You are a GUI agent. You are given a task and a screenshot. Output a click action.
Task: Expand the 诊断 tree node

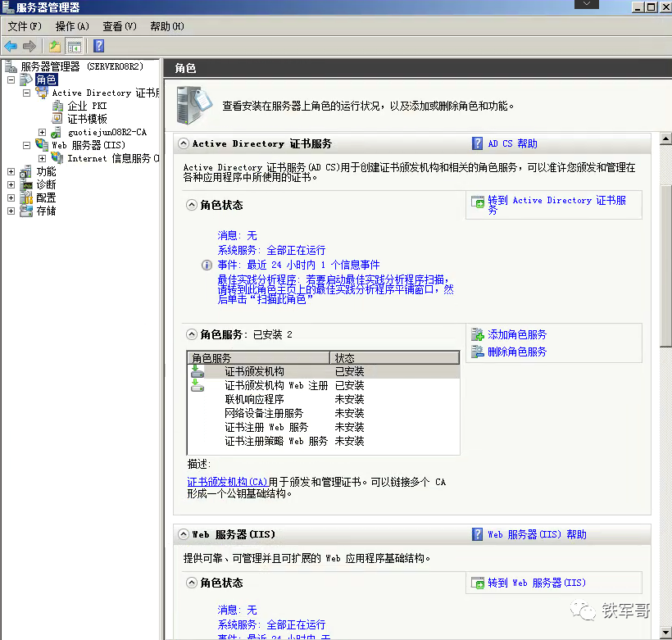[x=11, y=184]
